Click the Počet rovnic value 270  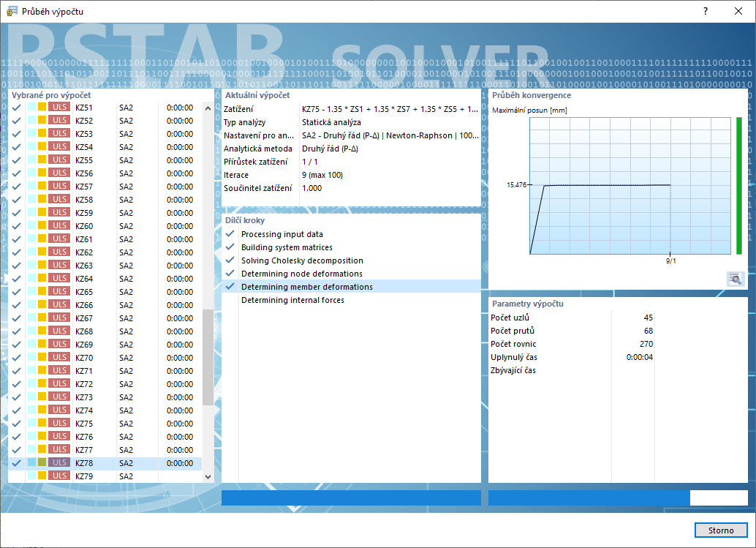click(x=646, y=344)
